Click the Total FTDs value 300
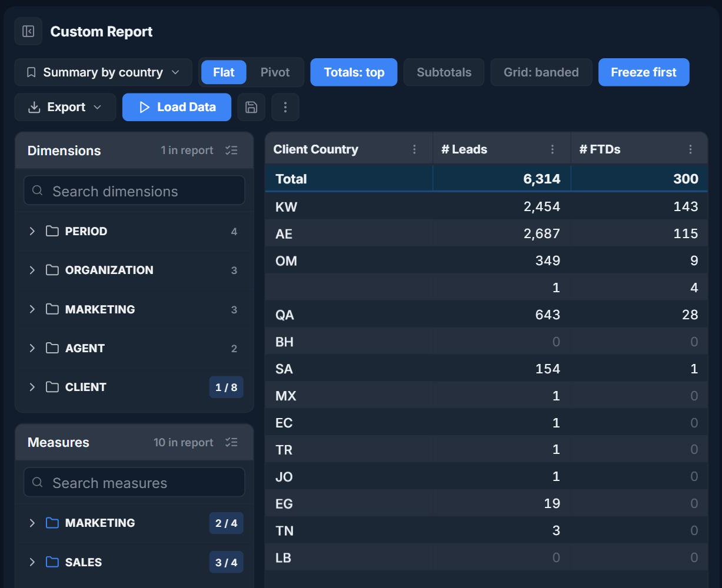This screenshot has height=588, width=722. [686, 179]
